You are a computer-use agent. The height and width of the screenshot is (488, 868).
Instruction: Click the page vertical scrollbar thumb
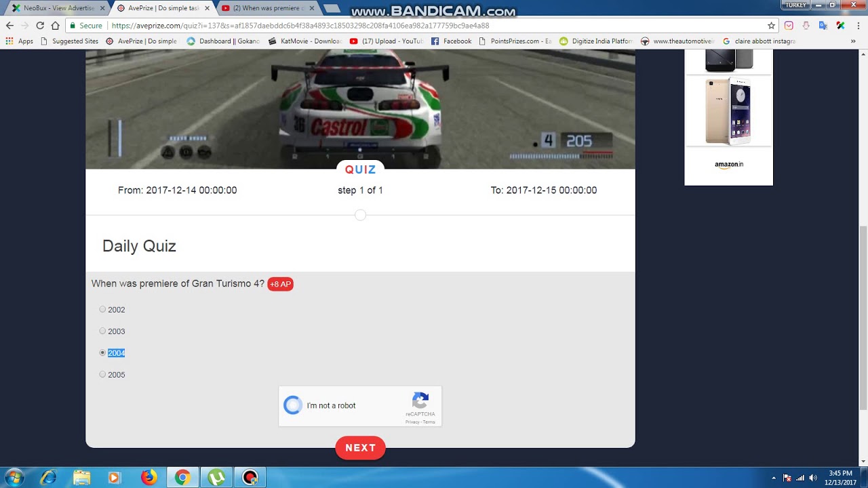[x=863, y=319]
